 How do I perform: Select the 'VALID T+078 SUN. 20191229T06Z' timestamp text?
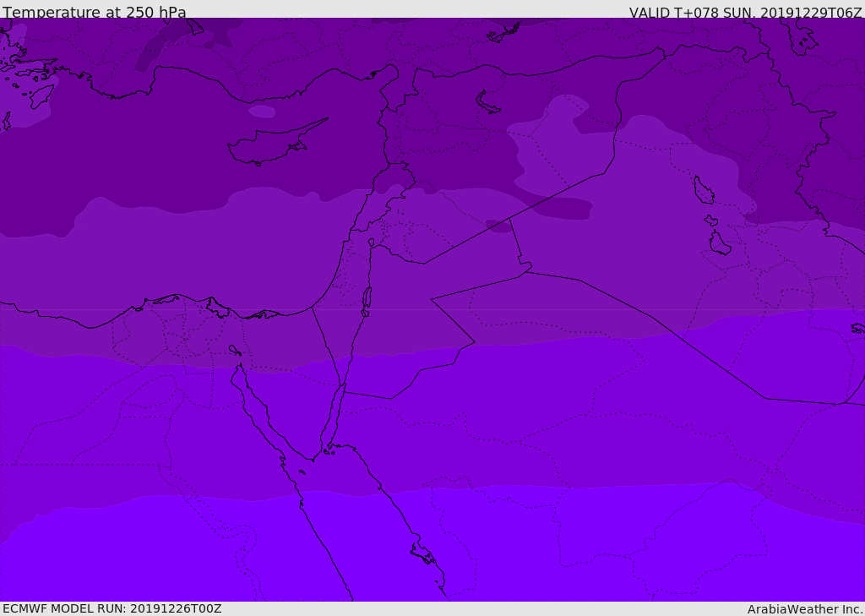pos(745,13)
